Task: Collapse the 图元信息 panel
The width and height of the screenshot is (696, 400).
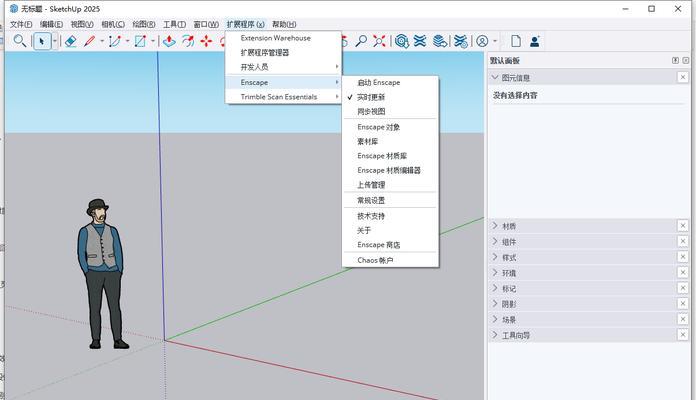Action: tap(494, 78)
